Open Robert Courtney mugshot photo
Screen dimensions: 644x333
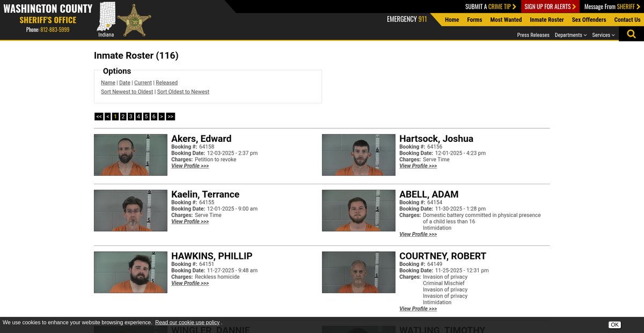point(358,272)
